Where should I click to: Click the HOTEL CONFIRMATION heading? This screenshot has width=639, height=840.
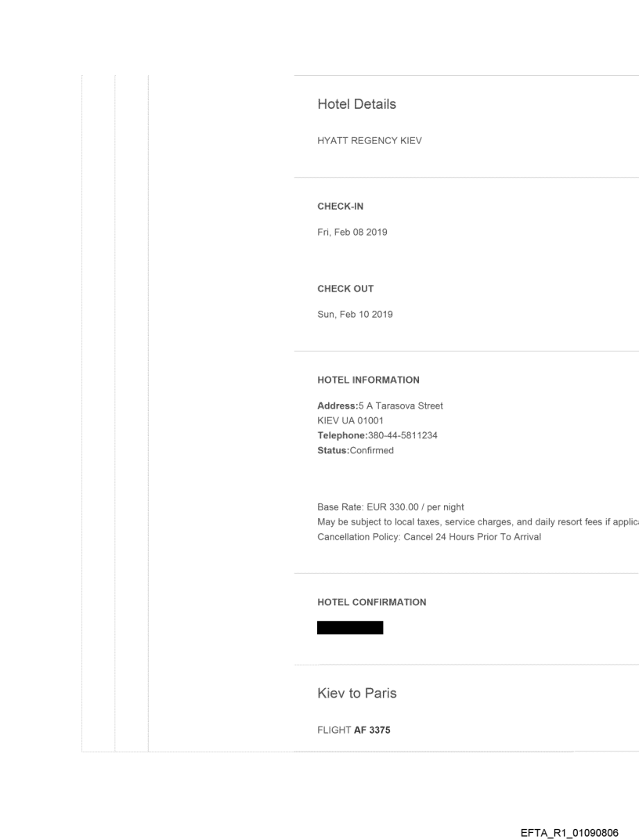(371, 603)
